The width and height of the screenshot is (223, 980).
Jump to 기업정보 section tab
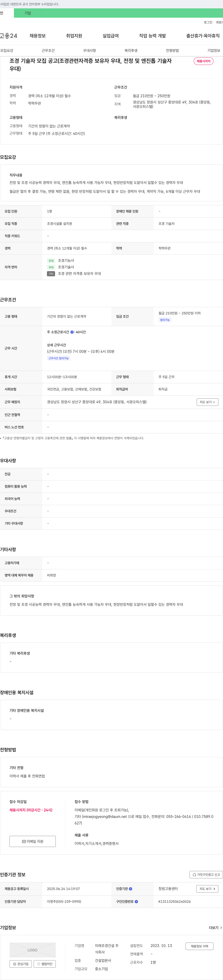click(214, 51)
